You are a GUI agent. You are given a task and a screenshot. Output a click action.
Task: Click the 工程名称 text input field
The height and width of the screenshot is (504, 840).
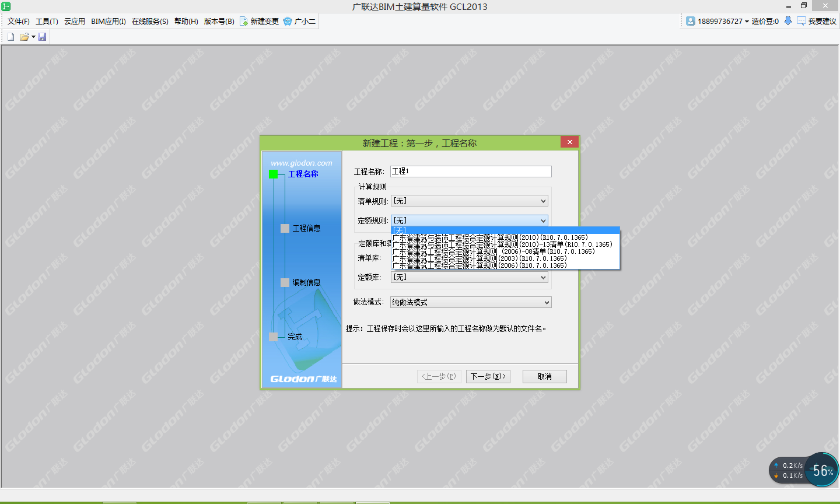point(471,171)
